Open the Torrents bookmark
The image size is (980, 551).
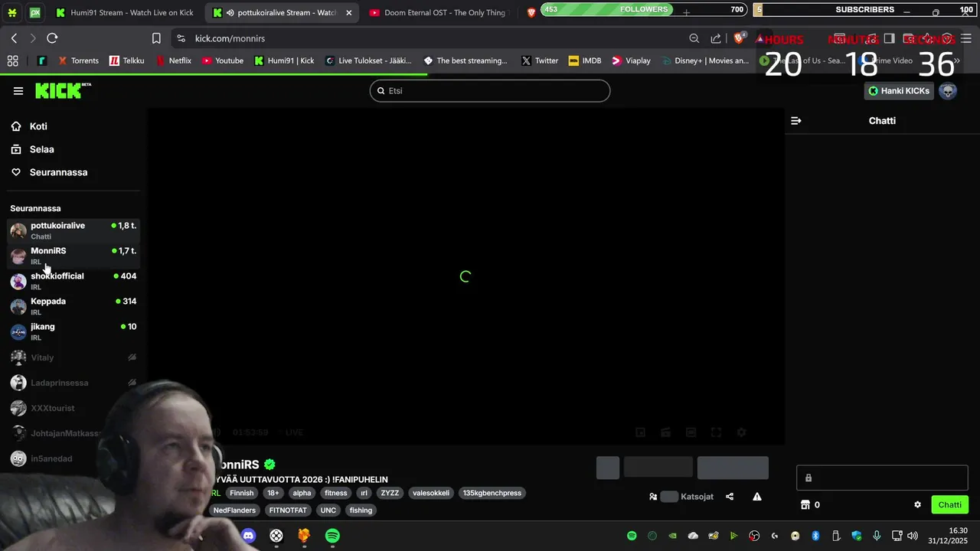pos(78,60)
